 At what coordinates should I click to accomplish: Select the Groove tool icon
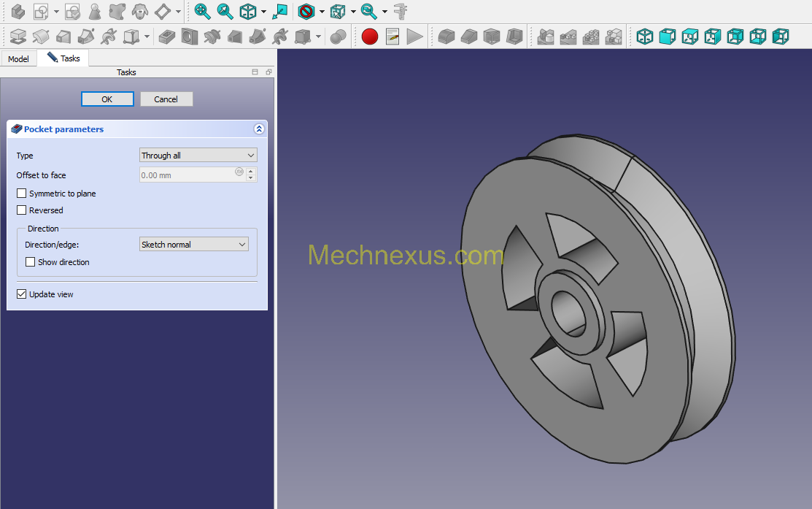coord(212,37)
